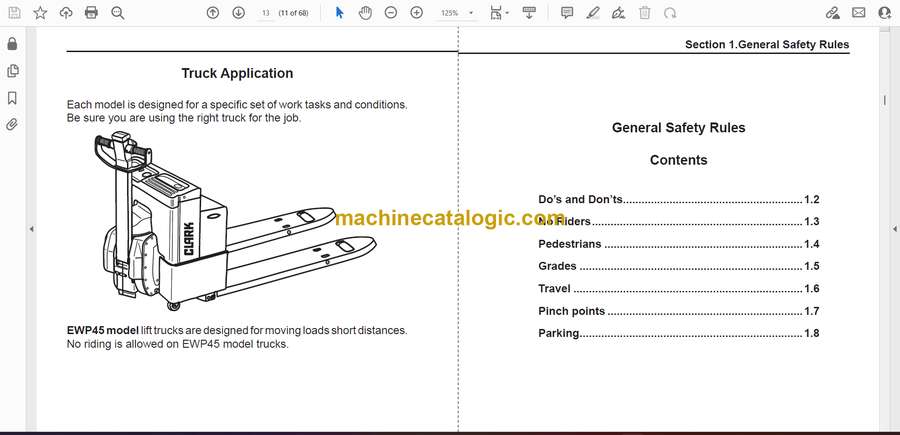Click the "EWP45 model" bold text

click(102, 331)
